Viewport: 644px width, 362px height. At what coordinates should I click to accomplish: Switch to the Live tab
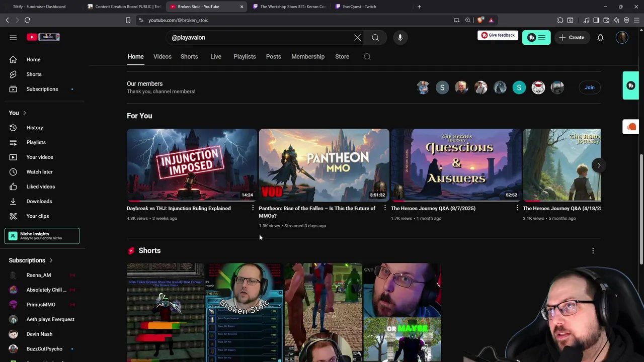216,57
